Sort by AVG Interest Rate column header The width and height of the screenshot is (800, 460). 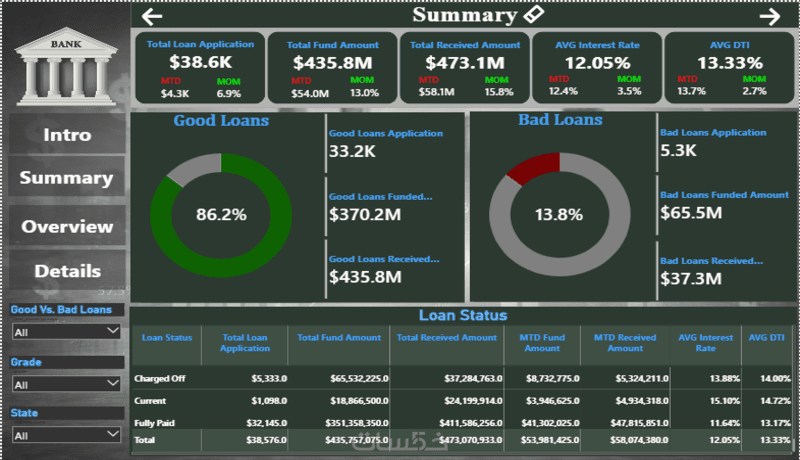pyautogui.click(x=705, y=343)
